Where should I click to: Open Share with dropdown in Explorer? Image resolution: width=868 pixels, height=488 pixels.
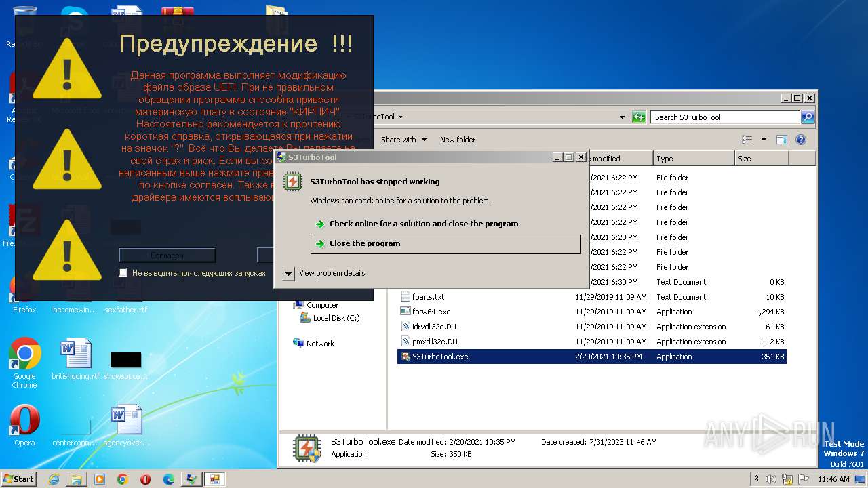coord(404,140)
